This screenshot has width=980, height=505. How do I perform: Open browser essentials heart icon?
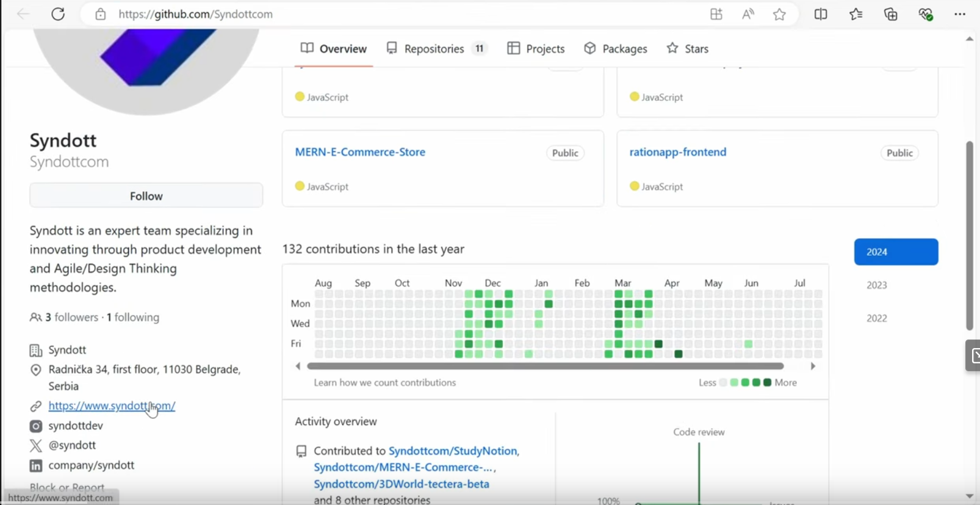[x=926, y=14]
